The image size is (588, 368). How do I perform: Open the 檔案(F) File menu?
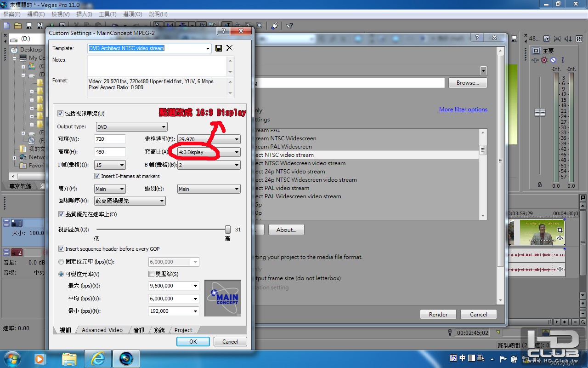(x=12, y=14)
